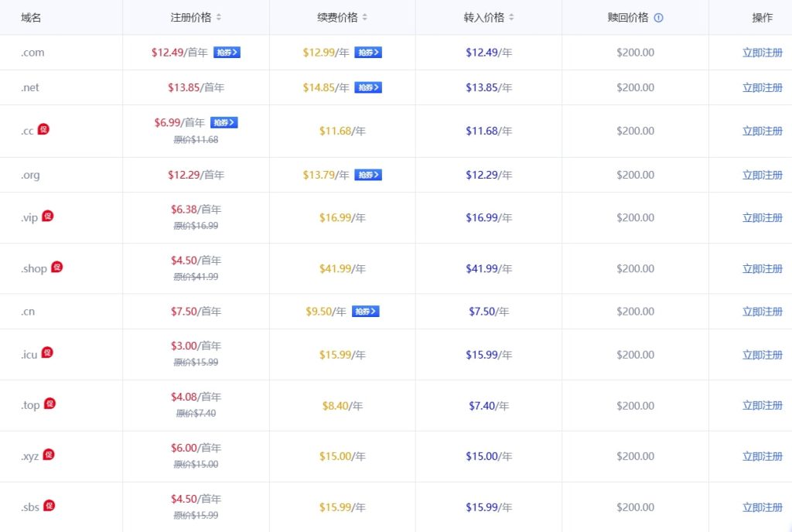Image resolution: width=792 pixels, height=532 pixels.
Task: Click 立即注册 for the .com domain
Action: tap(762, 53)
